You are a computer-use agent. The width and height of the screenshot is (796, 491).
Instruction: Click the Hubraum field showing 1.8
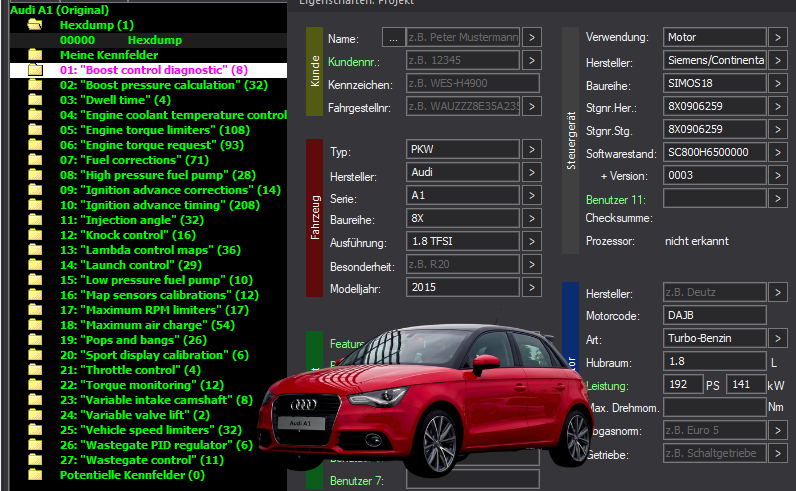pyautogui.click(x=714, y=361)
